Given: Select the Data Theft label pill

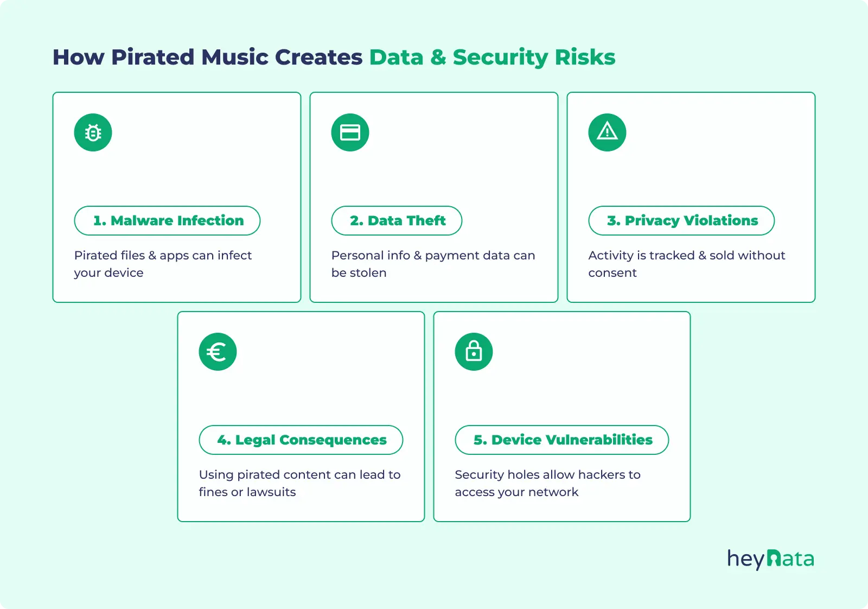Looking at the screenshot, I should pyautogui.click(x=397, y=220).
